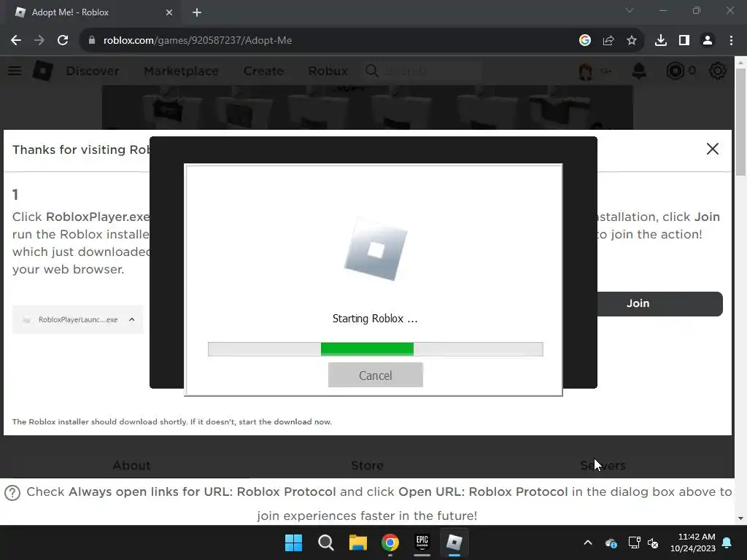Click the share page icon
Viewport: 747px width, 560px height.
[x=608, y=41]
